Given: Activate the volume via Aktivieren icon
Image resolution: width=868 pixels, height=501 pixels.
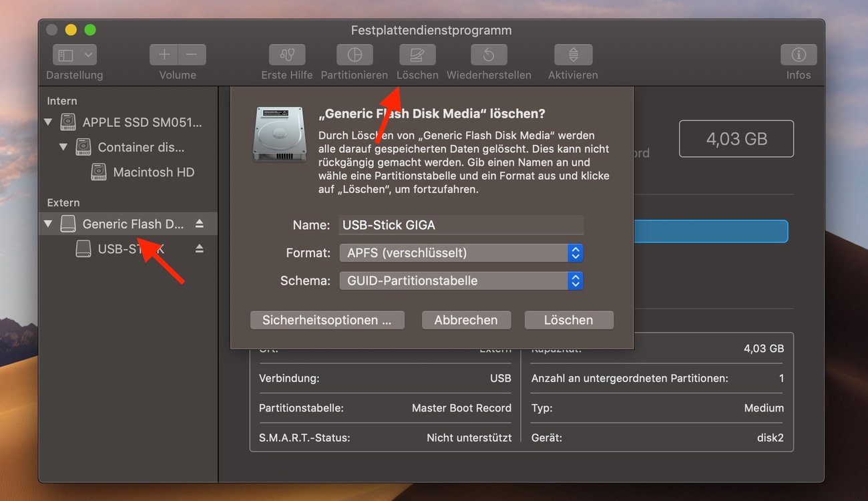Looking at the screenshot, I should click(x=572, y=55).
